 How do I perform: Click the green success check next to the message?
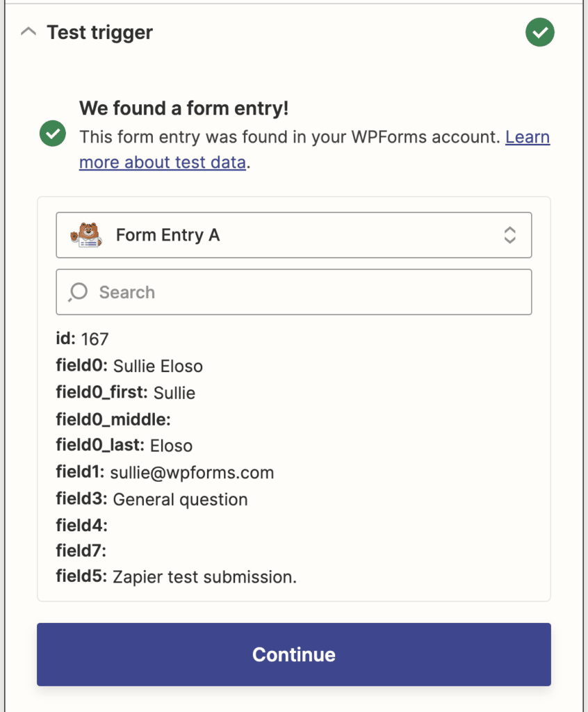[52, 134]
